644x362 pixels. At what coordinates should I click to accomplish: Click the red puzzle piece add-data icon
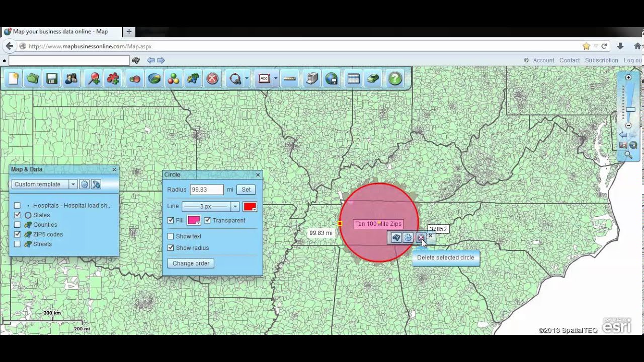[x=114, y=79]
